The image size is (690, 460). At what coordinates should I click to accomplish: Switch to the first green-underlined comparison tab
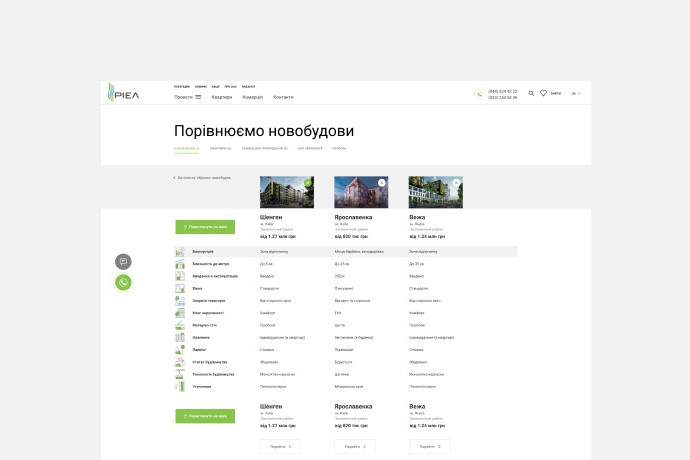186,148
